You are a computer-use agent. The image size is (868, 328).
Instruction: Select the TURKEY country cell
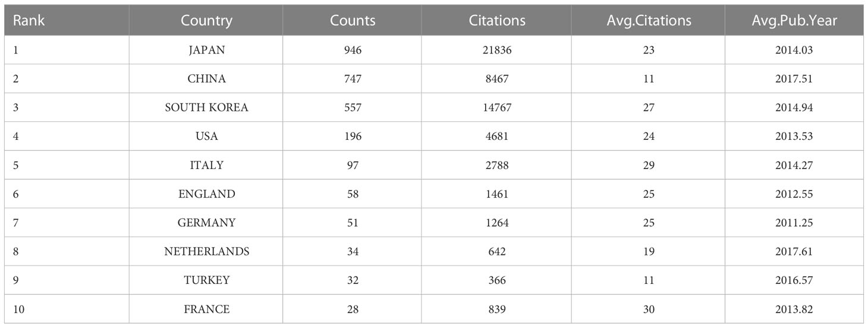pyautogui.click(x=206, y=280)
